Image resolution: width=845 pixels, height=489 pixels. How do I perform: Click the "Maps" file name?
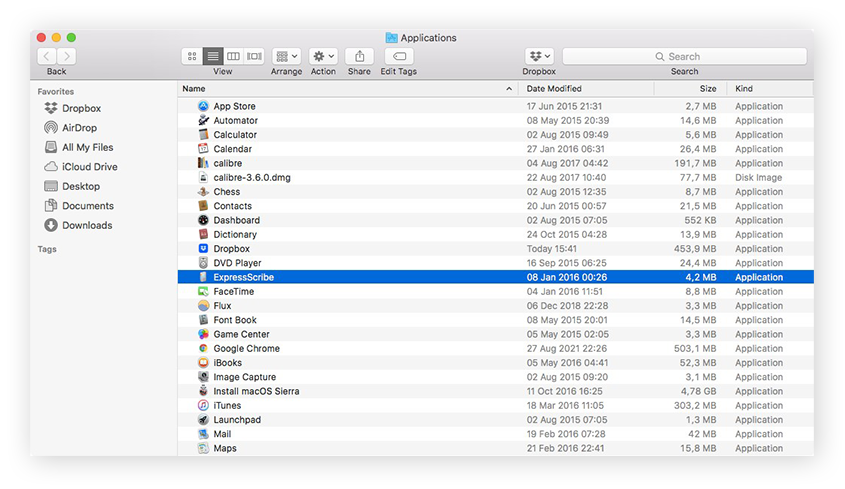tap(225, 449)
